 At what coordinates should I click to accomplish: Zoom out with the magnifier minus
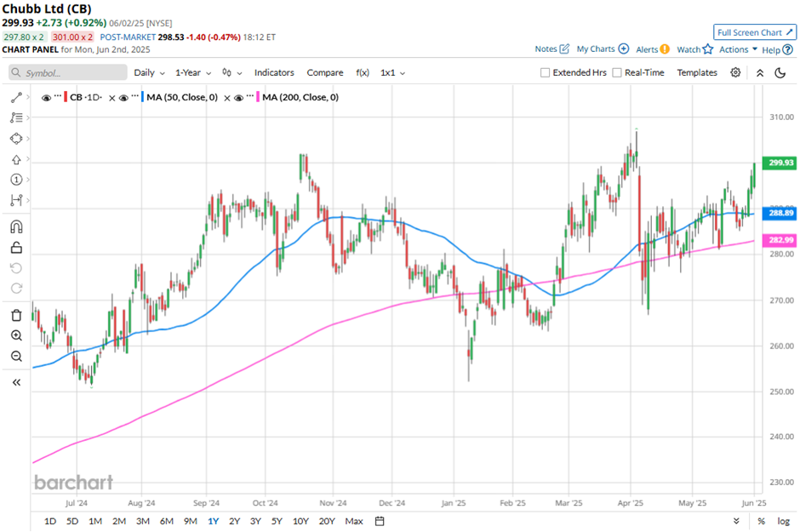click(16, 356)
